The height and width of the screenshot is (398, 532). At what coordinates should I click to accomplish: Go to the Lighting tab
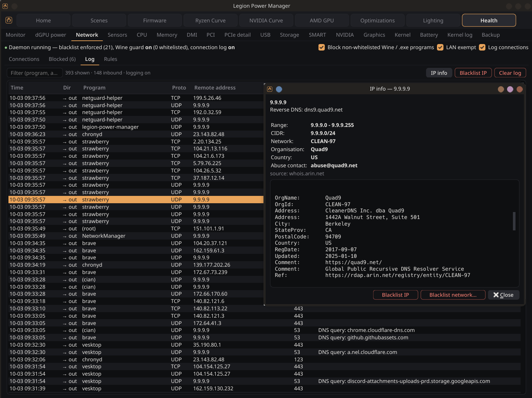433,21
